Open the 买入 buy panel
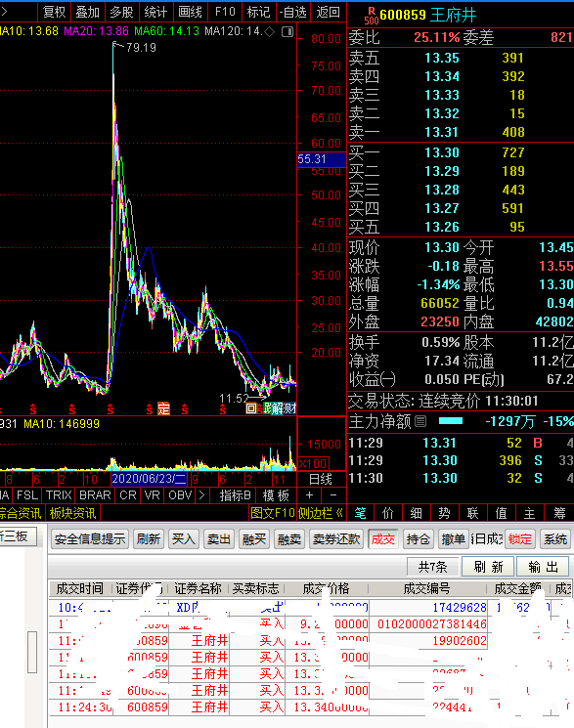The height and width of the screenshot is (728, 574). coord(184,539)
